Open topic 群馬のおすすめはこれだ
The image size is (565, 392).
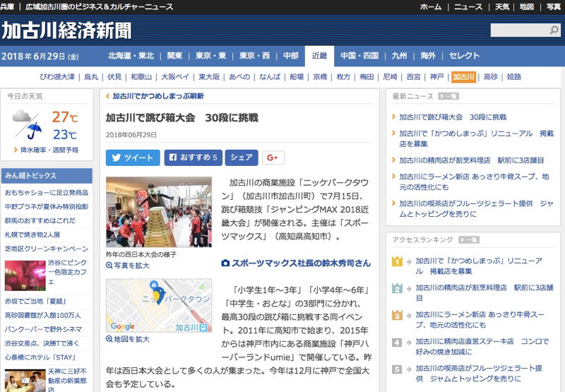(x=40, y=220)
